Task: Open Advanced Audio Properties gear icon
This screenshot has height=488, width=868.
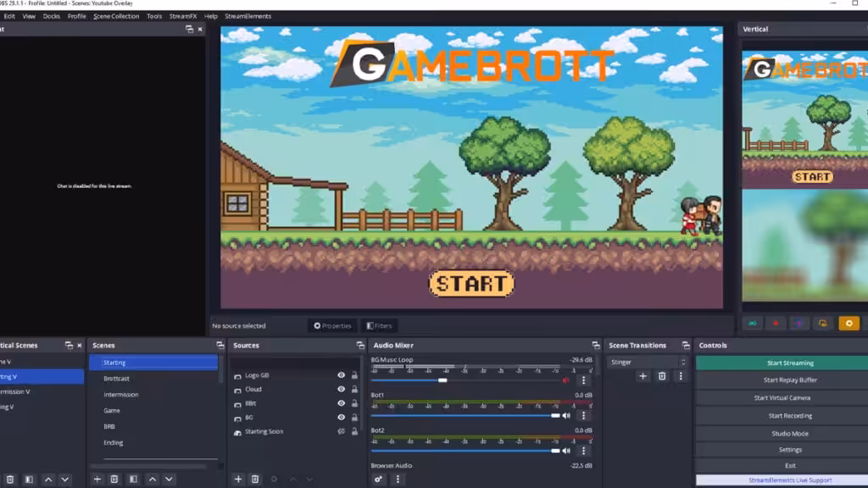Action: (378, 480)
